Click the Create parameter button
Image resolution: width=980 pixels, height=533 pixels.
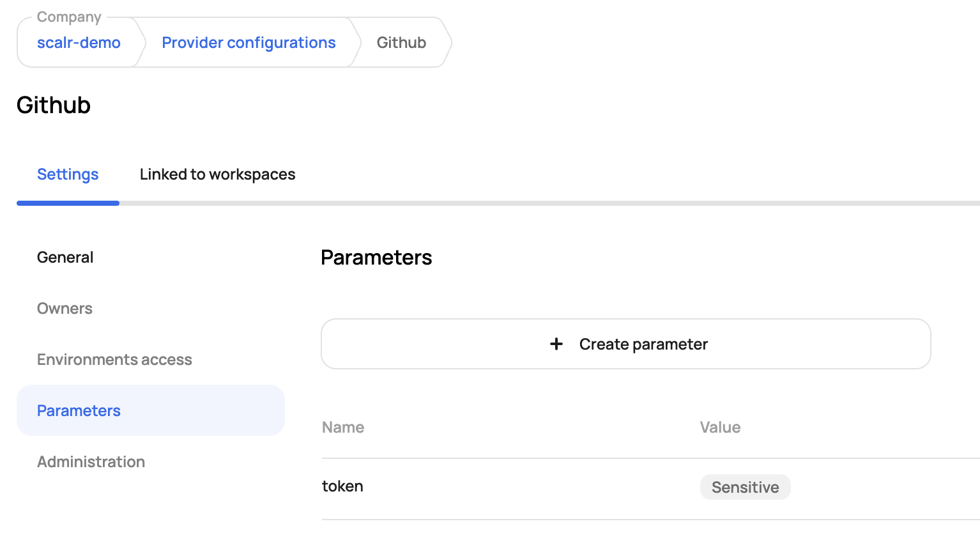(x=626, y=344)
